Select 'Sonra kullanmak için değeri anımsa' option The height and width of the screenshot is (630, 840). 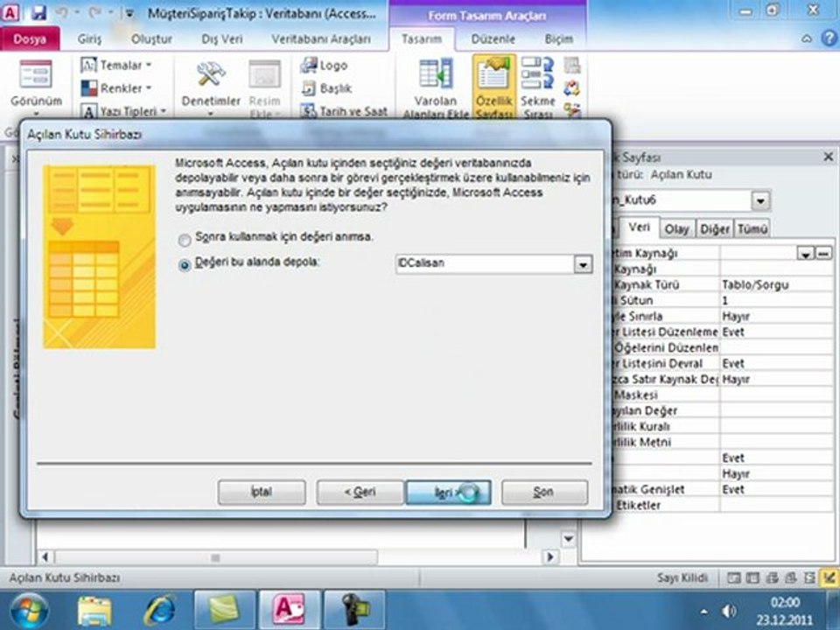pos(185,240)
